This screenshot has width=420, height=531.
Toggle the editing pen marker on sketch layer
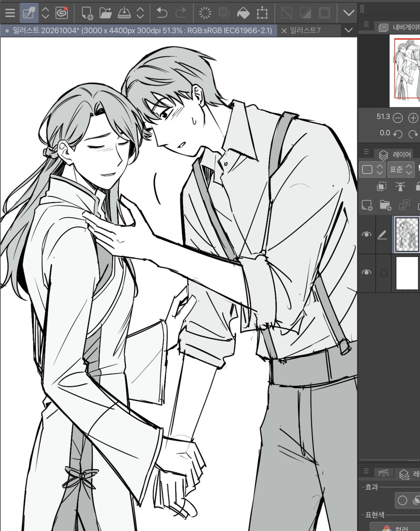point(382,235)
